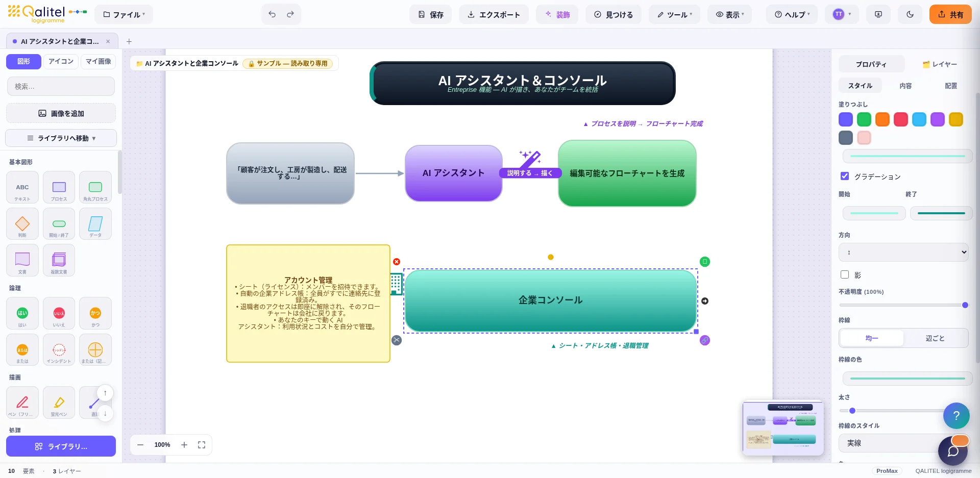
Task: Open the ヘルプ dropdown menu
Action: (792, 14)
